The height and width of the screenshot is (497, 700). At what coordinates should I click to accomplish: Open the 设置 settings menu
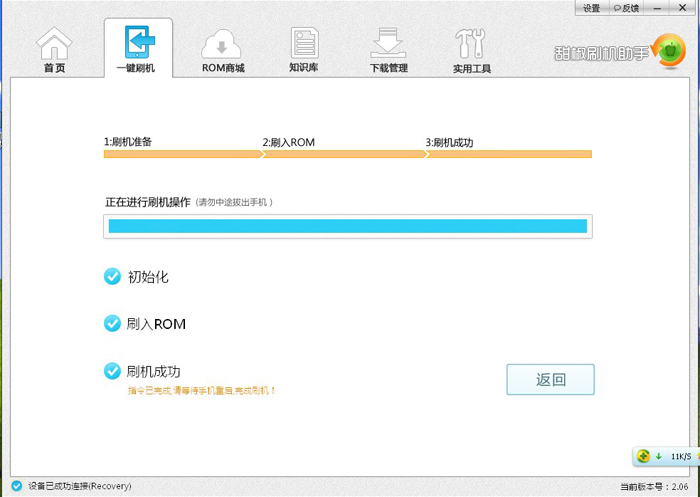click(x=591, y=8)
